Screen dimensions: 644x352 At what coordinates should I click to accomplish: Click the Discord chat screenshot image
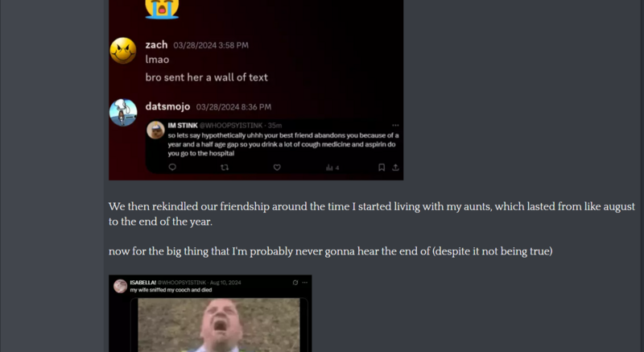pyautogui.click(x=256, y=90)
